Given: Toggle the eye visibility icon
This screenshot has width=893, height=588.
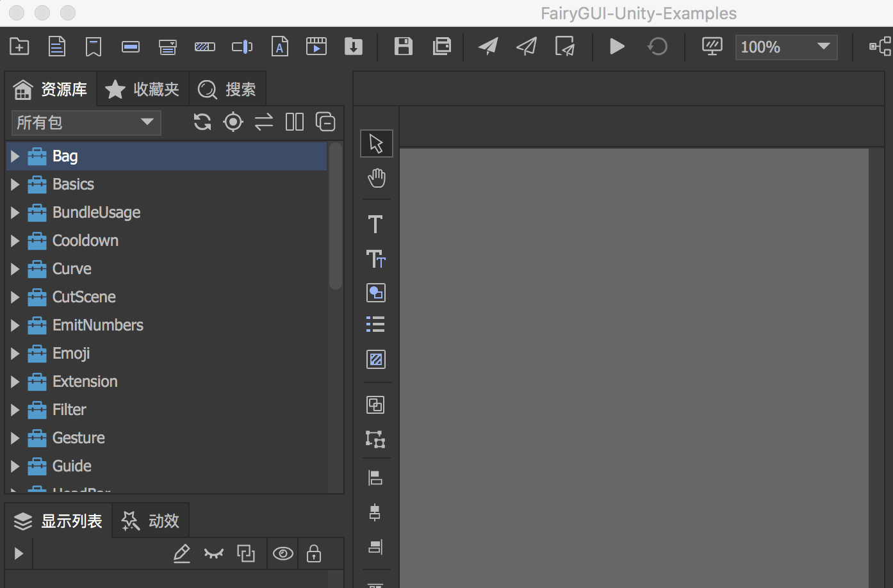Looking at the screenshot, I should [283, 553].
